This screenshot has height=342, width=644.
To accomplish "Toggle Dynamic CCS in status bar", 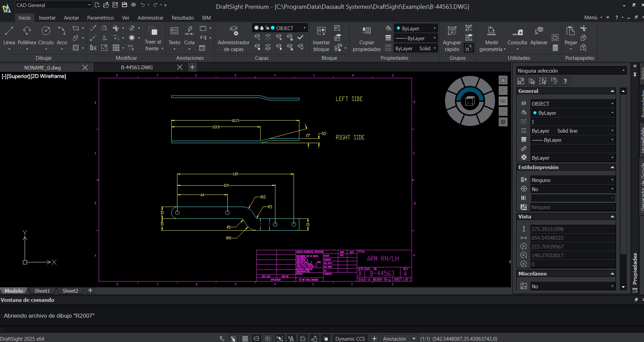I will (350, 339).
